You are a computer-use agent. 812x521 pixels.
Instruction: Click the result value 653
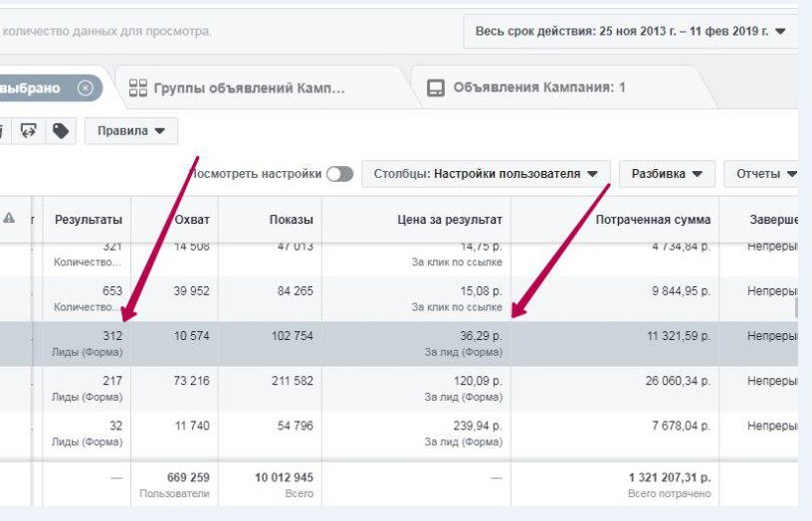112,290
